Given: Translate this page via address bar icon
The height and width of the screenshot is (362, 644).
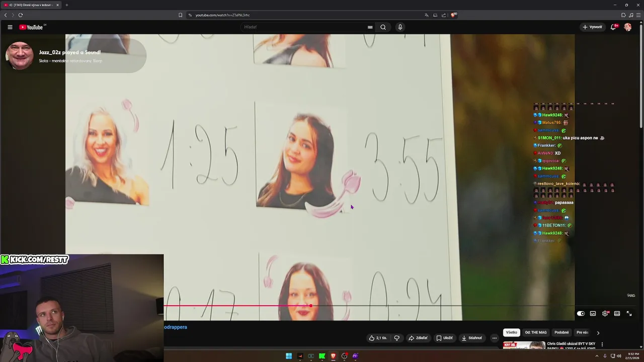Looking at the screenshot, I should click(427, 15).
